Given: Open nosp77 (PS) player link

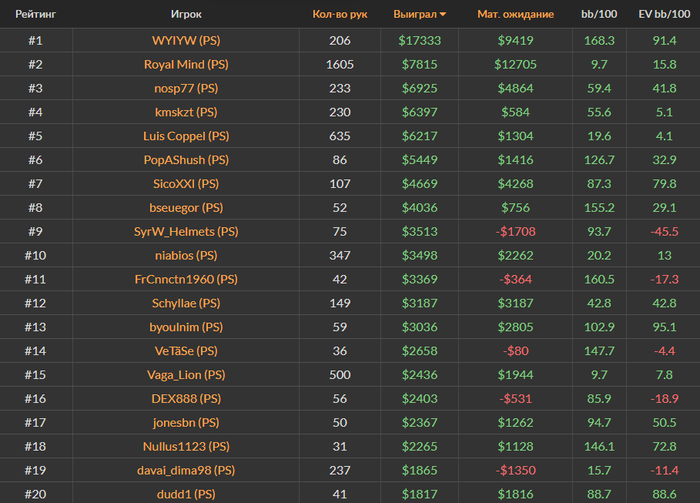Looking at the screenshot, I should point(186,88).
